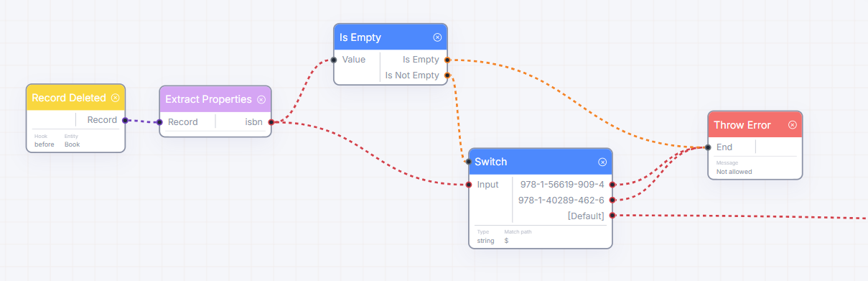Click Entity value 'Book'
The image size is (868, 281).
[73, 144]
